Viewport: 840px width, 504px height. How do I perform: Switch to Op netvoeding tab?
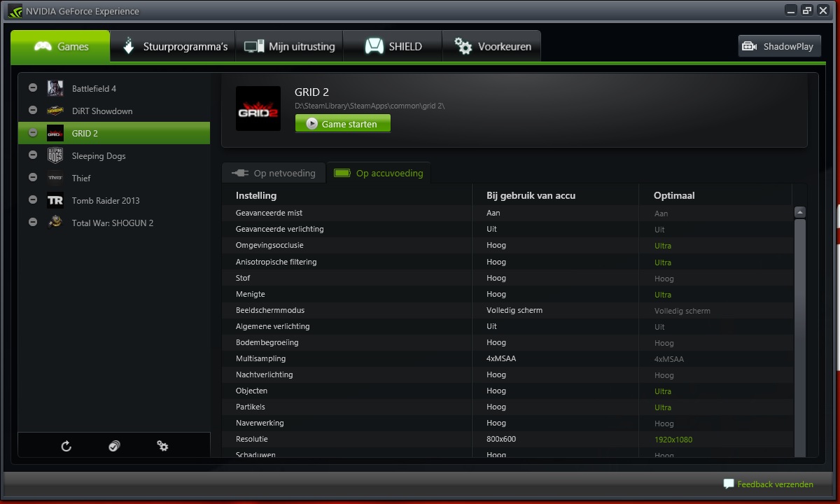(274, 173)
